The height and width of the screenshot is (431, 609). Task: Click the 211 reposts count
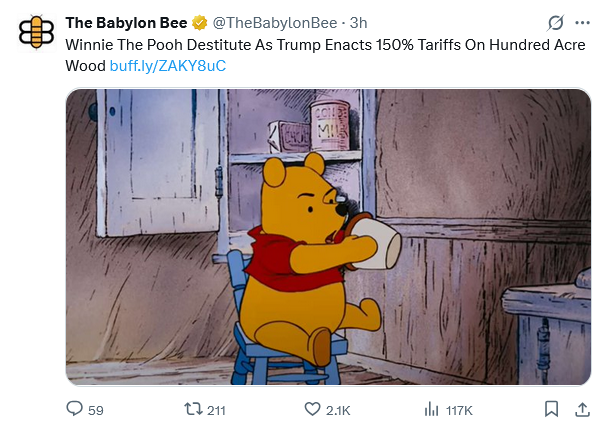pyautogui.click(x=216, y=410)
